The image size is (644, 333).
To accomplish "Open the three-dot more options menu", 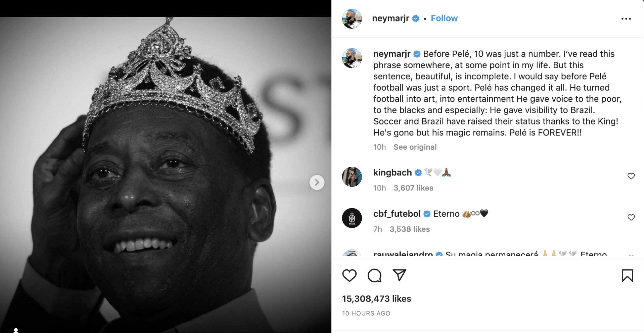I will [626, 19].
